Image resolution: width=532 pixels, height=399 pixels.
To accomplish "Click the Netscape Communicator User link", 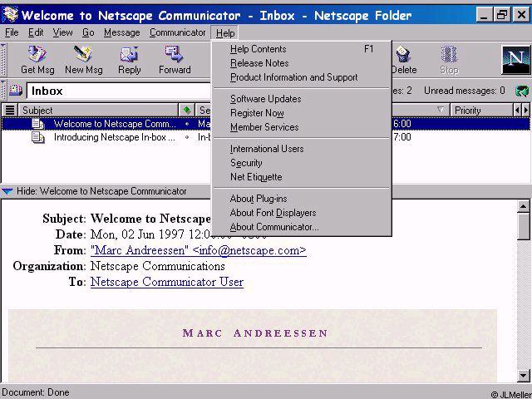I will click(x=167, y=282).
